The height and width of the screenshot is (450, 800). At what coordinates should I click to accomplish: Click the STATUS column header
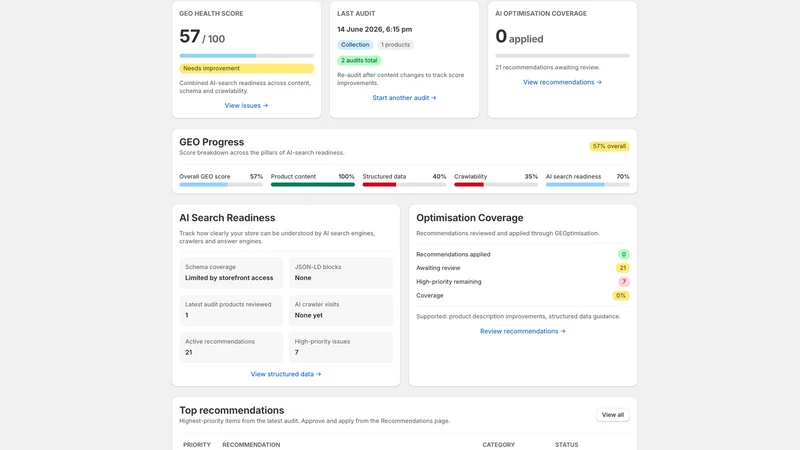point(566,445)
